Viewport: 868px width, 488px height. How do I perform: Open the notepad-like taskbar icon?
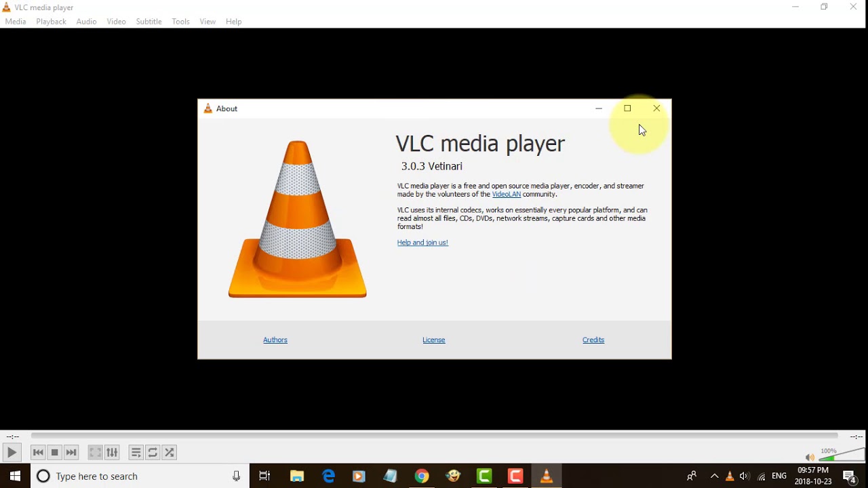tap(390, 476)
